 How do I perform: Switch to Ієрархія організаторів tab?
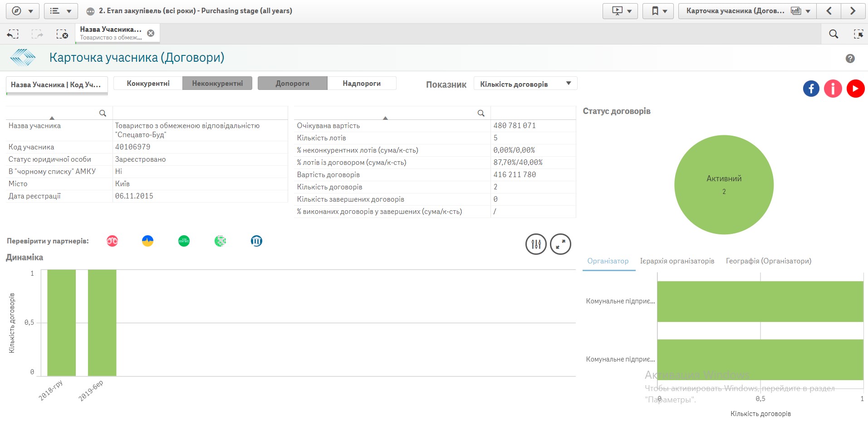677,261
